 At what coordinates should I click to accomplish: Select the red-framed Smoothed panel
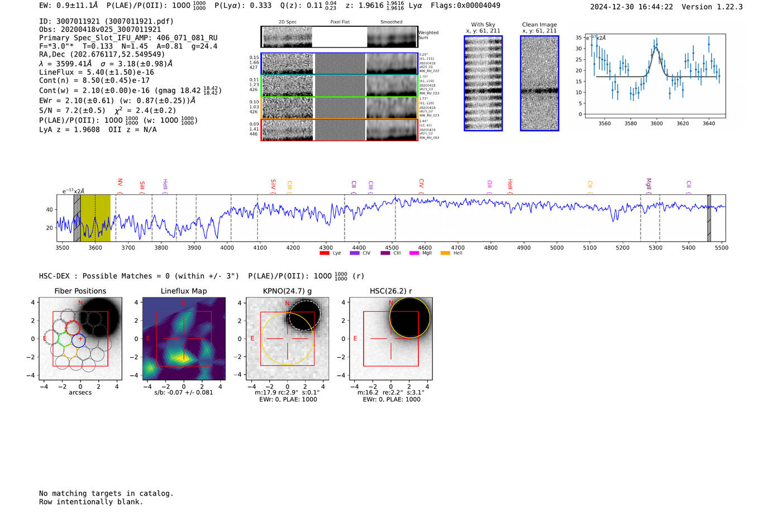tap(392, 130)
